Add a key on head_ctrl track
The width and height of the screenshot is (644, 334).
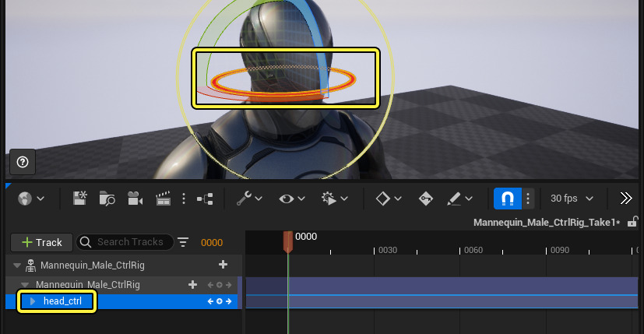pyautogui.click(x=220, y=301)
